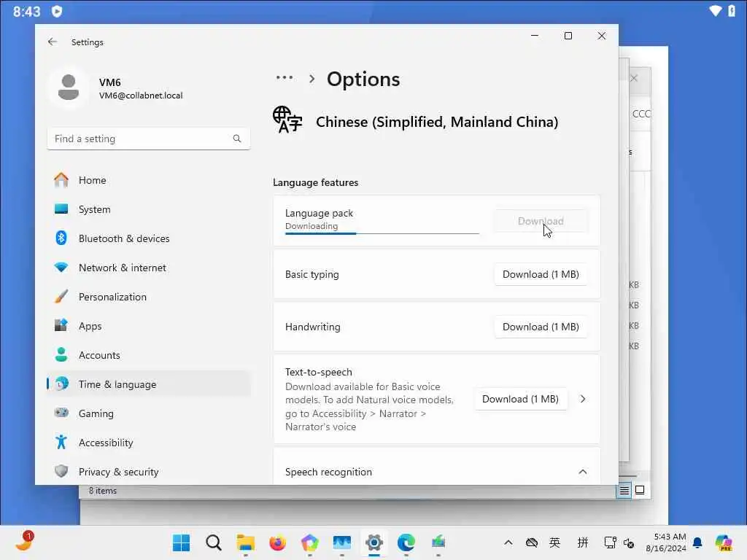Click the search magnifier in Find a setting
The height and width of the screenshot is (560, 747).
pos(237,139)
